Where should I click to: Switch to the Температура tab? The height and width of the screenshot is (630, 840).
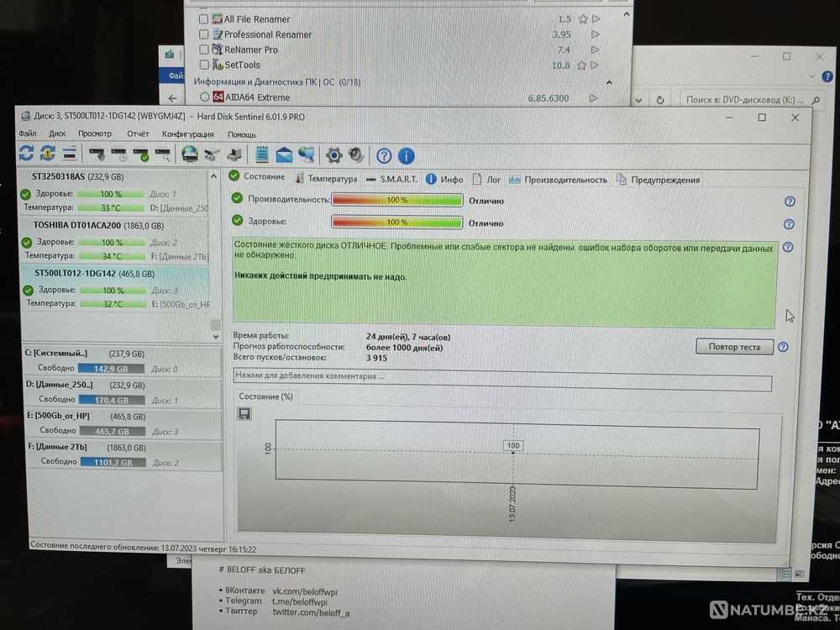coord(326,178)
